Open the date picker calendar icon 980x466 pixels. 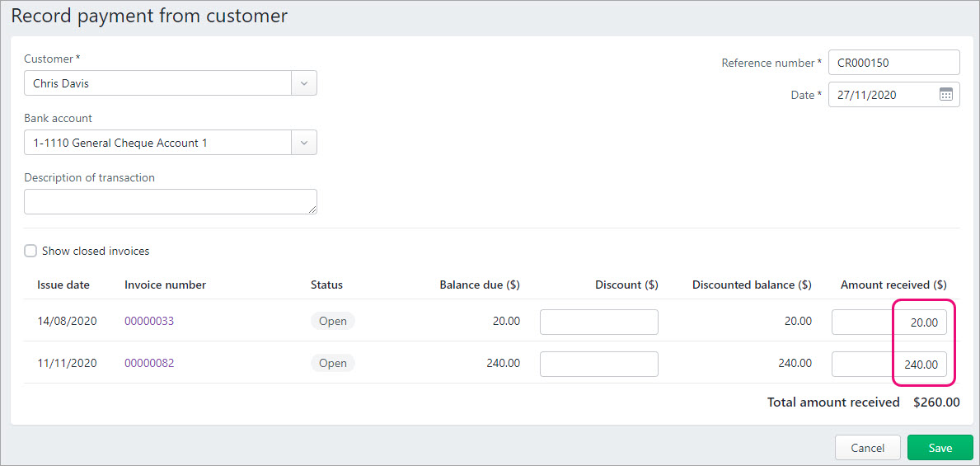coord(945,95)
